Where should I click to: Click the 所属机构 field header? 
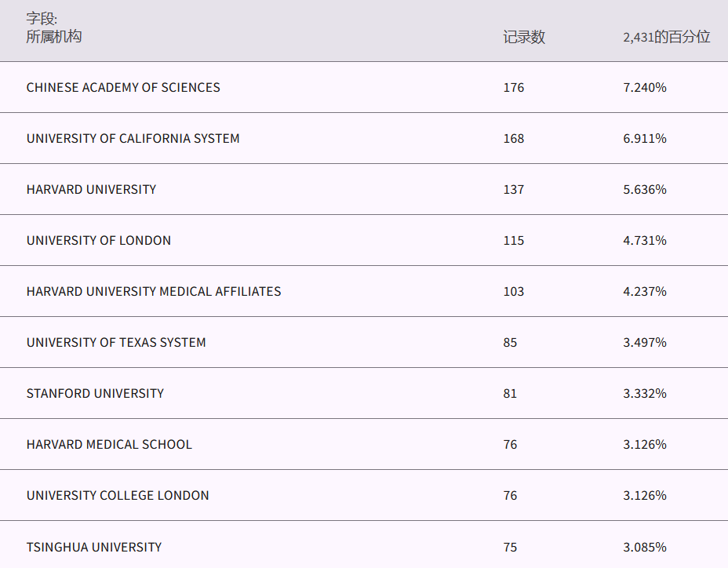click(53, 37)
